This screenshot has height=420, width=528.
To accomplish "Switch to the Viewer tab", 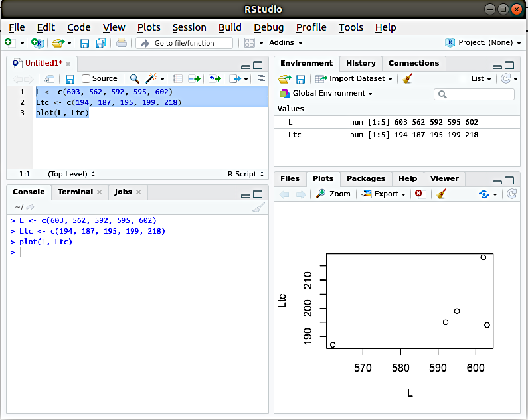I will click(444, 178).
